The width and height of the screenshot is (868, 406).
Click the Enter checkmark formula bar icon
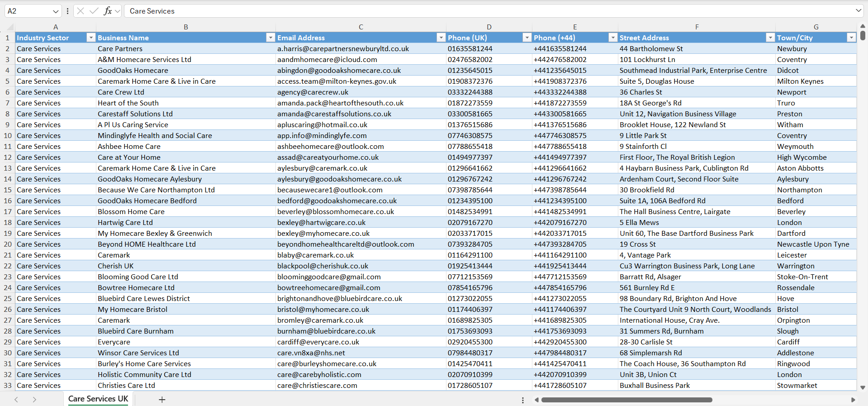(94, 11)
